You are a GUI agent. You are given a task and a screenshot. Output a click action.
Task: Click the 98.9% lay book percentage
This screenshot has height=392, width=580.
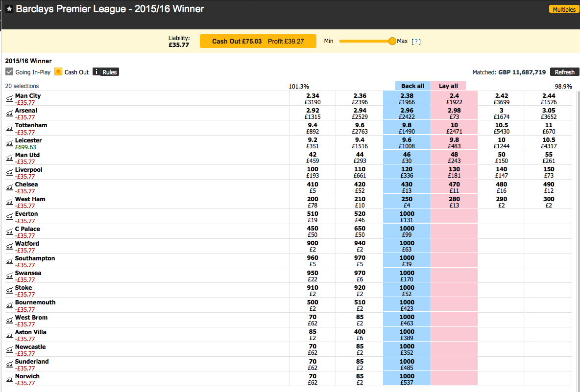(563, 87)
